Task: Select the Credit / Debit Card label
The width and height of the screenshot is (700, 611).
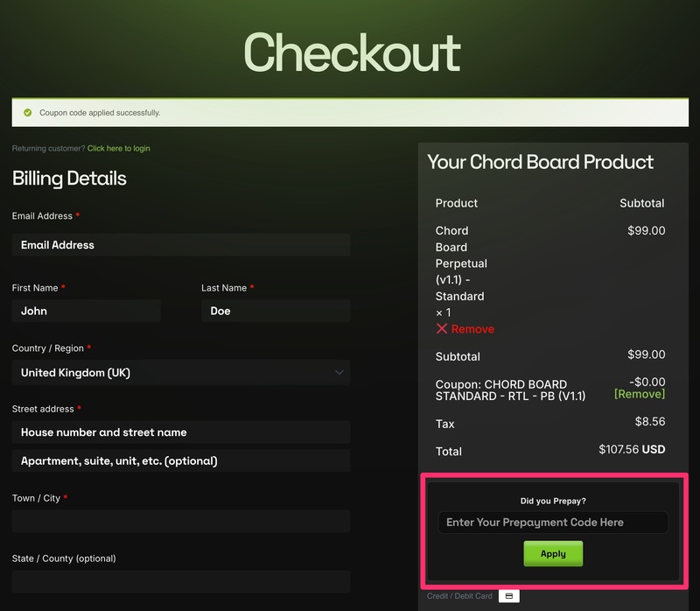Action: tap(459, 596)
